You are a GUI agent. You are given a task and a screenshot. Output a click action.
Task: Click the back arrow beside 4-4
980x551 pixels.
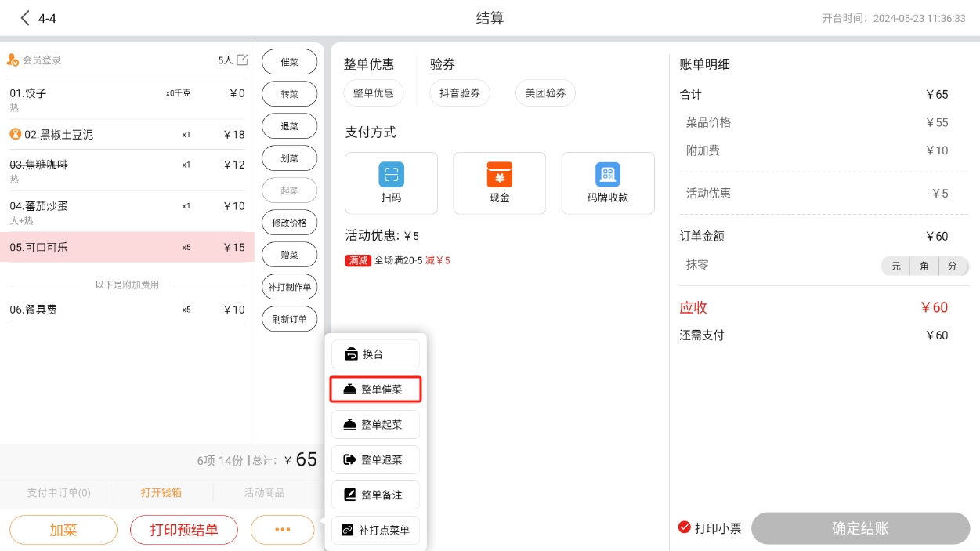(x=25, y=18)
